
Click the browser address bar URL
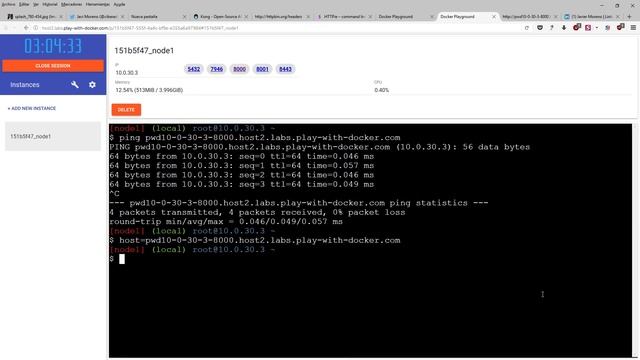[x=140, y=28]
